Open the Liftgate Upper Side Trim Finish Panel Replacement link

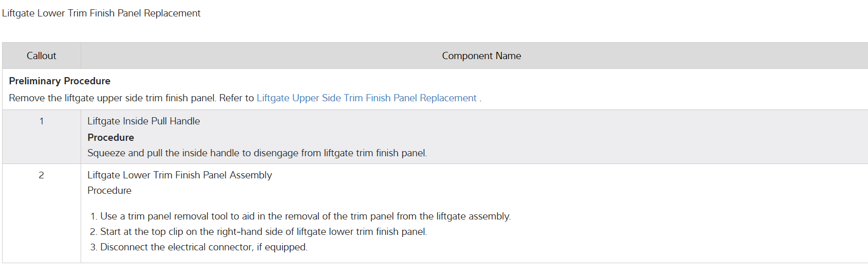pyautogui.click(x=366, y=98)
